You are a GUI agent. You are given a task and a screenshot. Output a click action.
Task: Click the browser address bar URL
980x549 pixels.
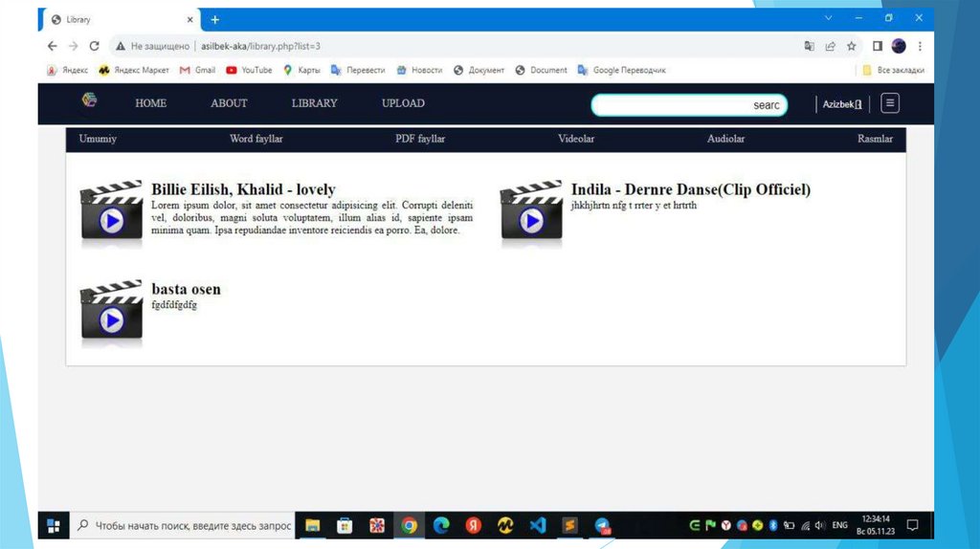pos(260,46)
